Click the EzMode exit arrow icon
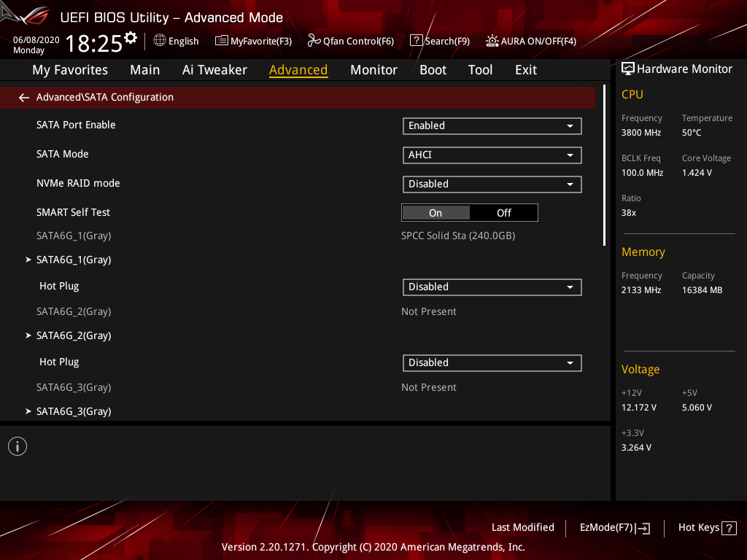The image size is (747, 560). 643,528
